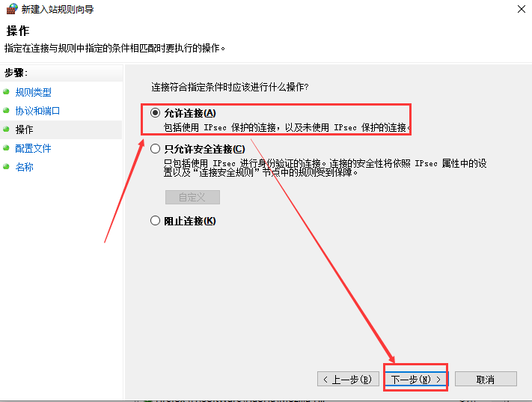
Task: Click the green bullet beside 配置文件
Action: pos(6,147)
